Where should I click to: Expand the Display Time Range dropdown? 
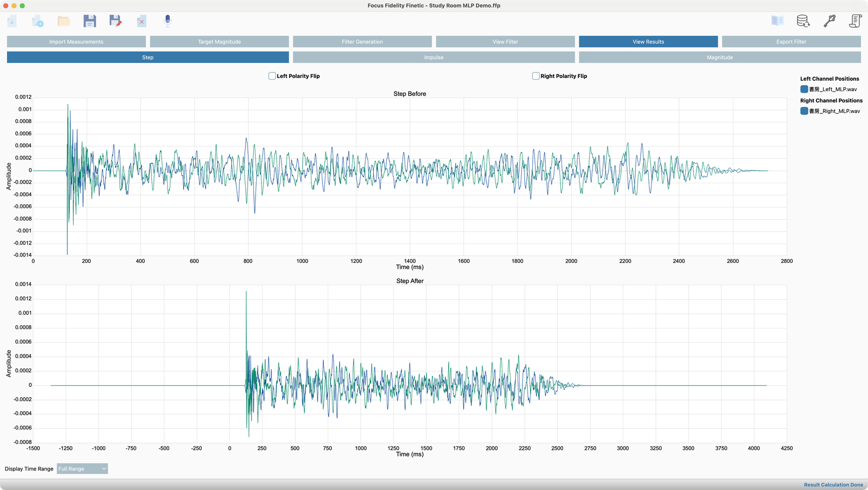pos(82,469)
